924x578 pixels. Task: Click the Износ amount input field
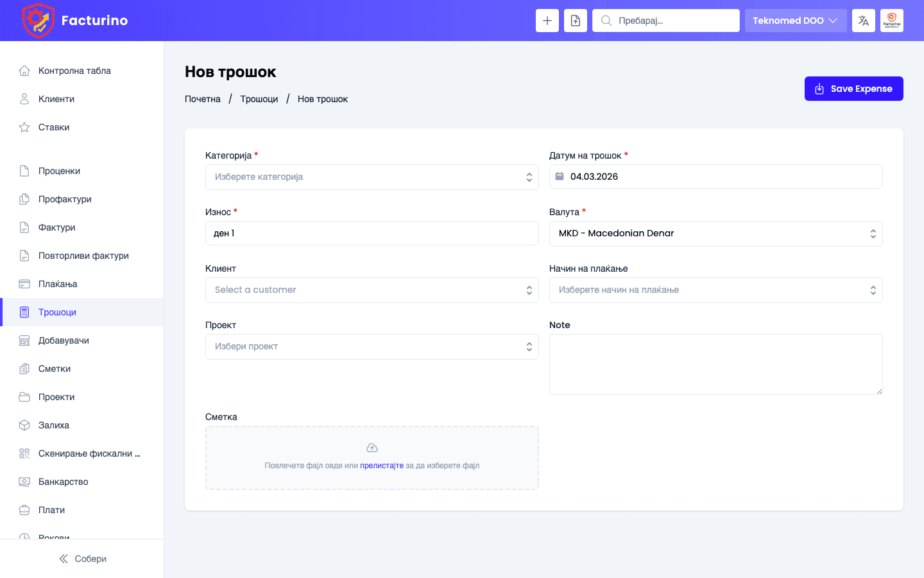pos(372,233)
